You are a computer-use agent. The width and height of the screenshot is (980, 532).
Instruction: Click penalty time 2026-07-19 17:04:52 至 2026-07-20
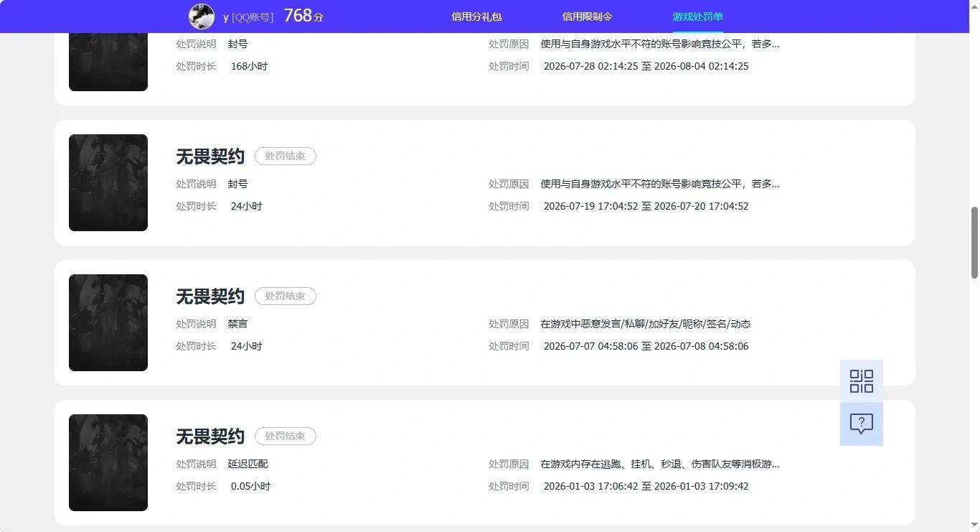(x=646, y=206)
